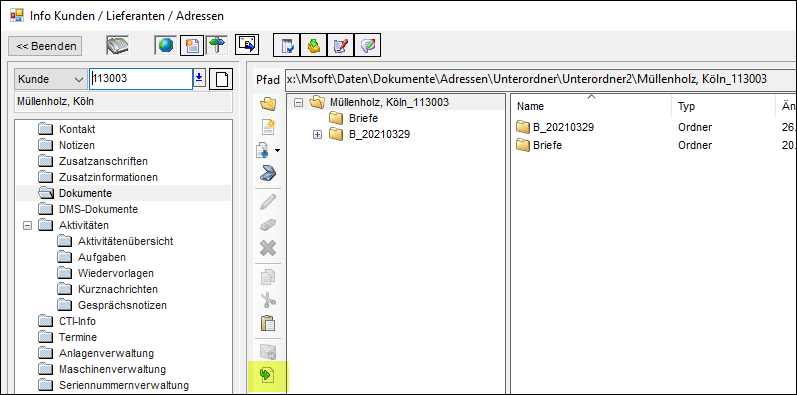Click the << Beenden button
This screenshot has height=395, width=797.
click(x=45, y=46)
